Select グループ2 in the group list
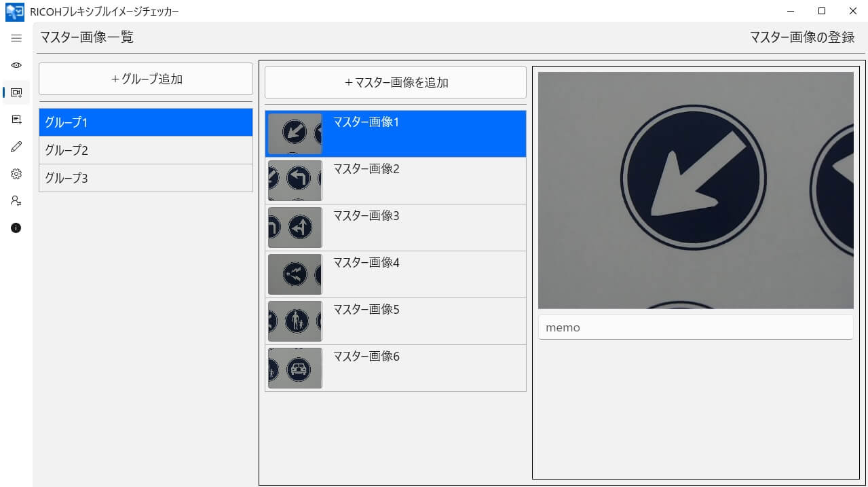868x487 pixels. (146, 150)
